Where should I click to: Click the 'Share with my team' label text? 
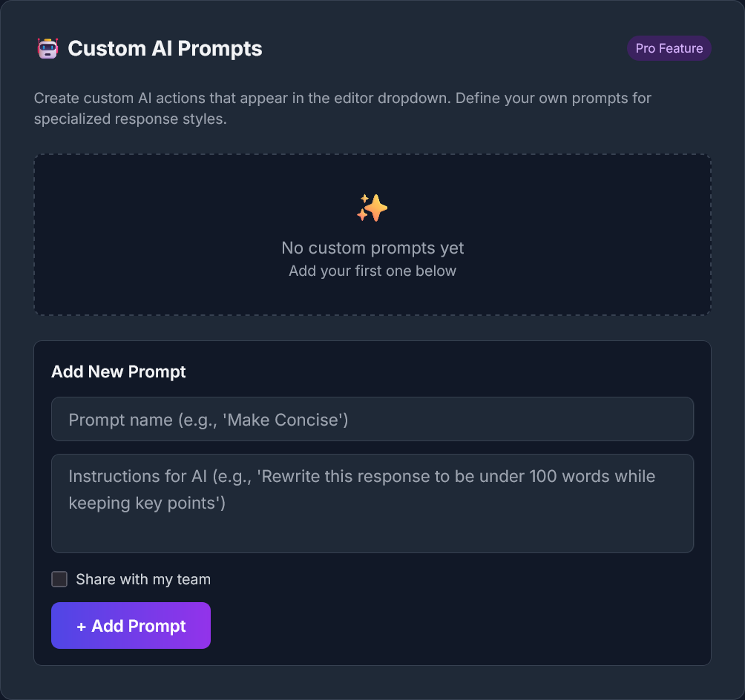tap(143, 579)
